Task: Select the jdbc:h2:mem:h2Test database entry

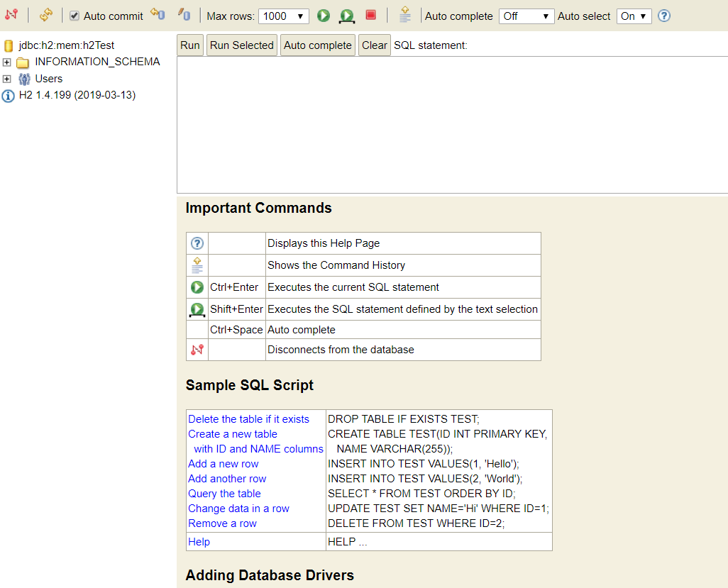Action: [62, 45]
